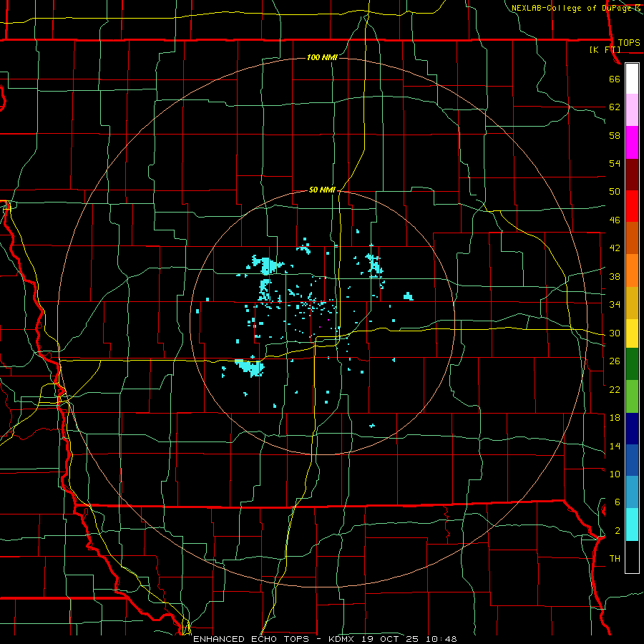Pick the light blue legend swatch
Screen dimensions: 644x644
(632, 492)
